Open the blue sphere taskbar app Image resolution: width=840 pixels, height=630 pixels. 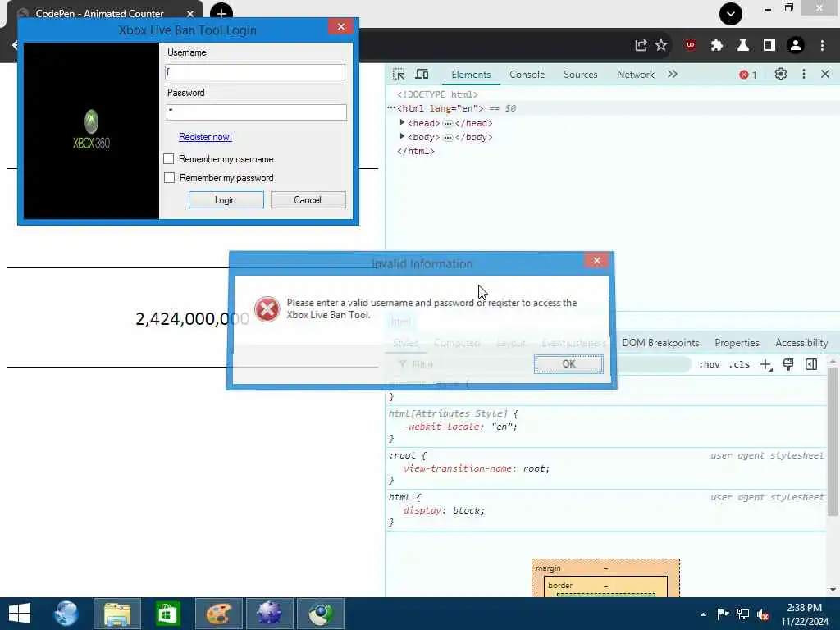point(269,614)
